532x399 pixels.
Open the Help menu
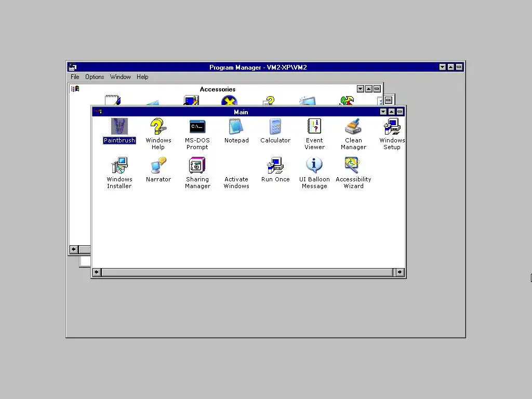[142, 77]
